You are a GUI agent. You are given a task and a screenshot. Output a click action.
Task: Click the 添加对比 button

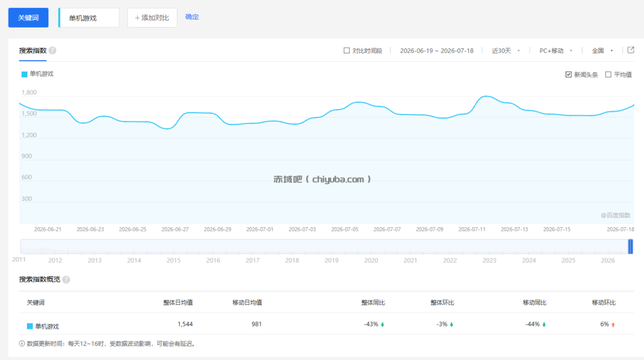152,18
